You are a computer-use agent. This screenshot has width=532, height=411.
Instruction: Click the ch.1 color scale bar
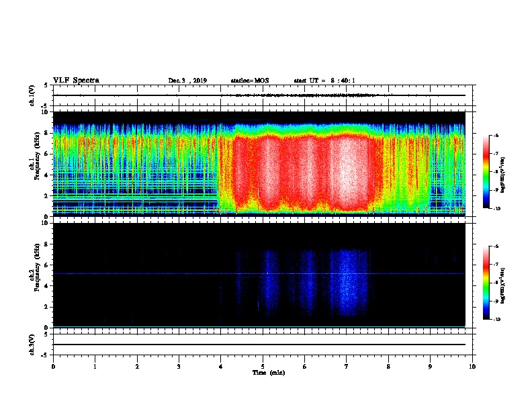tap(486, 172)
